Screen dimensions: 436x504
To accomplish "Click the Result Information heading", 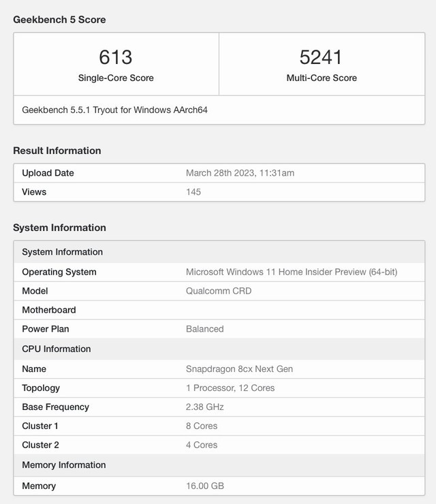I will coord(57,151).
